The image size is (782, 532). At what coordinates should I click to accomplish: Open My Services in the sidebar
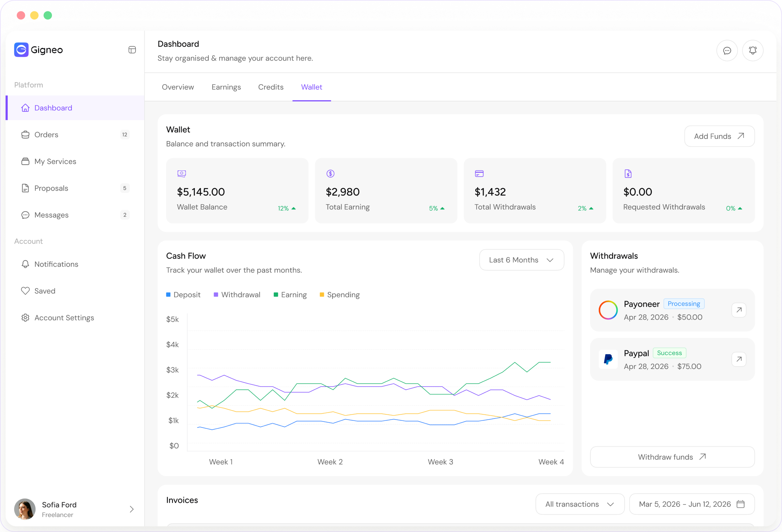pyautogui.click(x=75, y=161)
